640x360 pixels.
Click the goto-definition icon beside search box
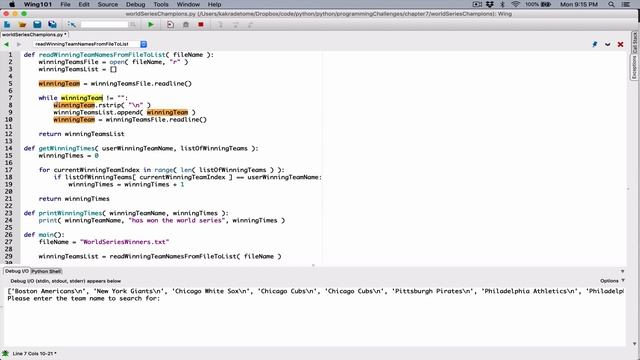[72, 25]
